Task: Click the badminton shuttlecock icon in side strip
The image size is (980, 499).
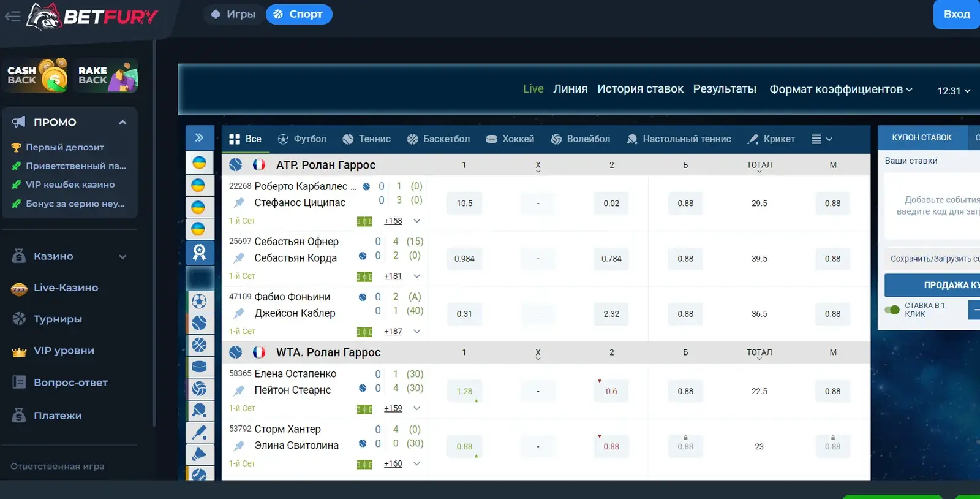Action: coord(200,454)
